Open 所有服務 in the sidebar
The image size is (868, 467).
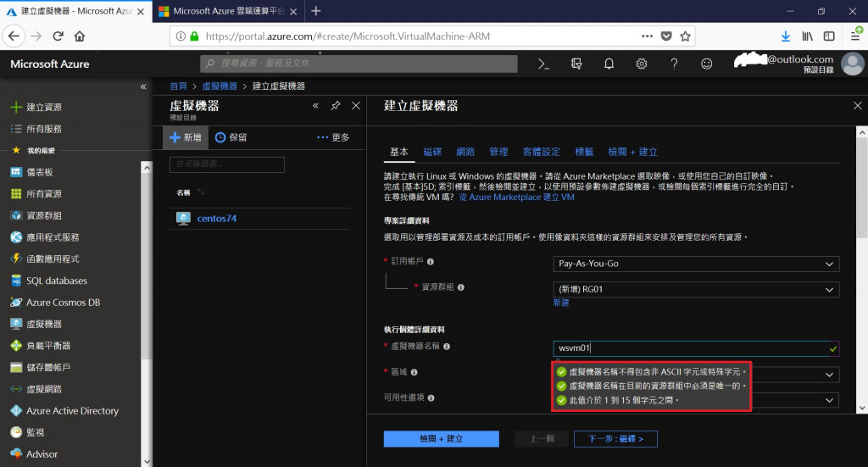point(36,129)
